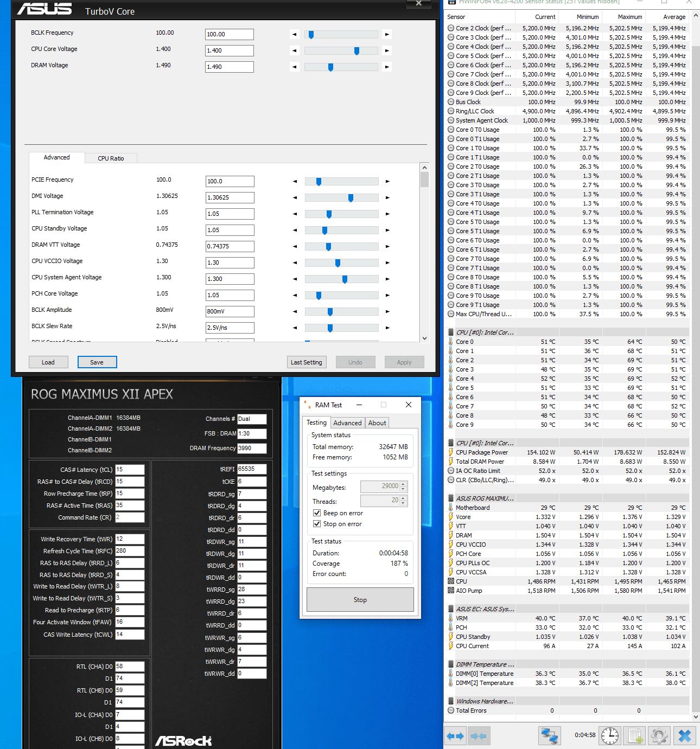Click the CPU Core Voltage 1.400 input field

tap(230, 50)
